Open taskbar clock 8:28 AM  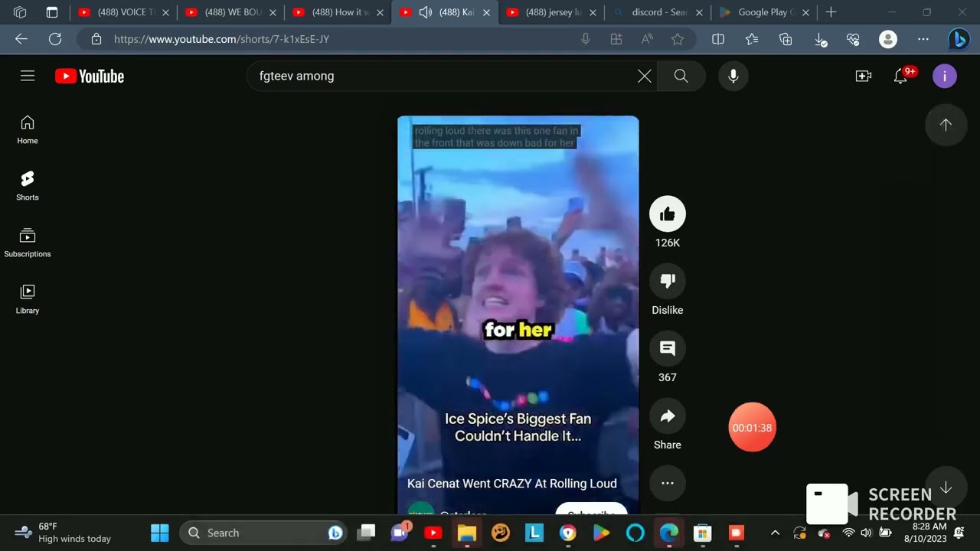(x=925, y=533)
